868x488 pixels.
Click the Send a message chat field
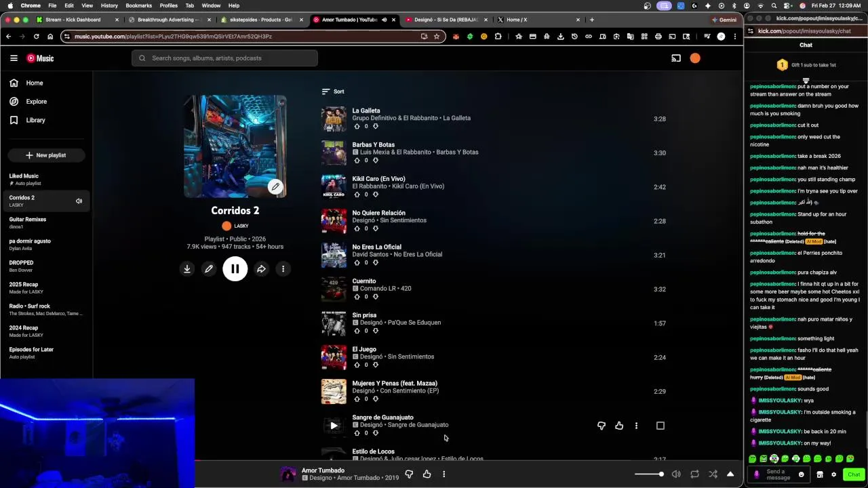point(778,474)
